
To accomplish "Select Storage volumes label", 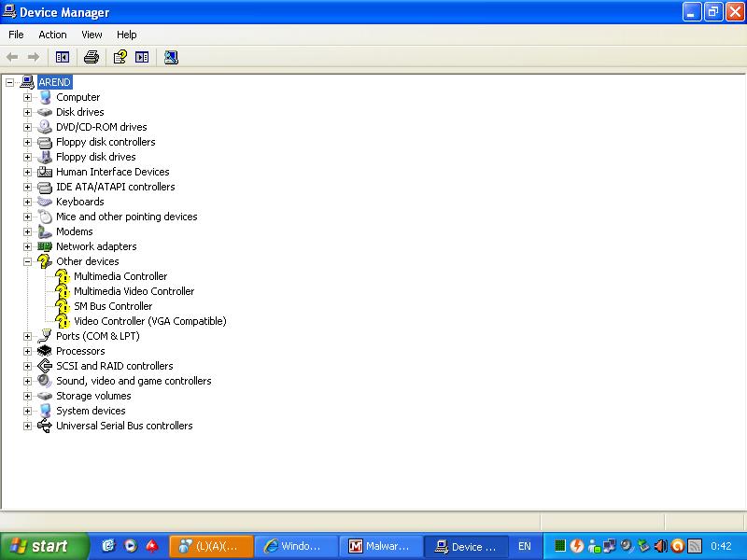I will pos(93,396).
